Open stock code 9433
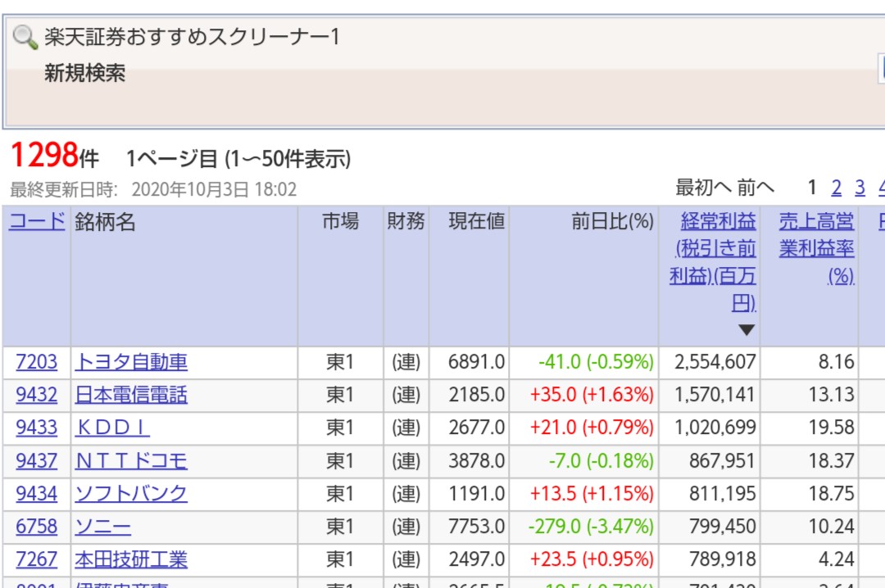The image size is (885, 588). (37, 427)
